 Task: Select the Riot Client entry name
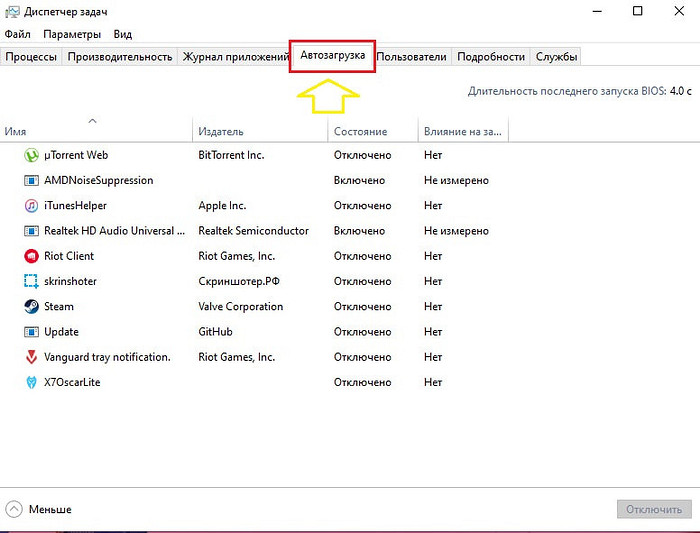[x=69, y=256]
